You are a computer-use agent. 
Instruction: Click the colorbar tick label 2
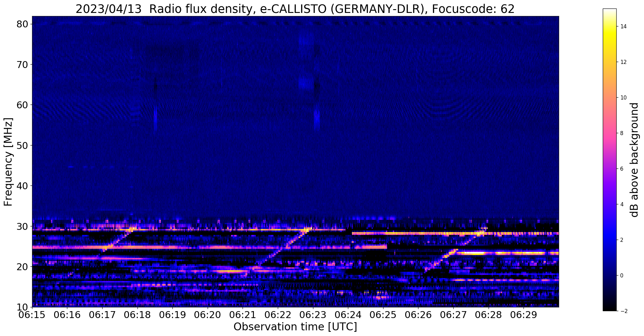[621, 240]
